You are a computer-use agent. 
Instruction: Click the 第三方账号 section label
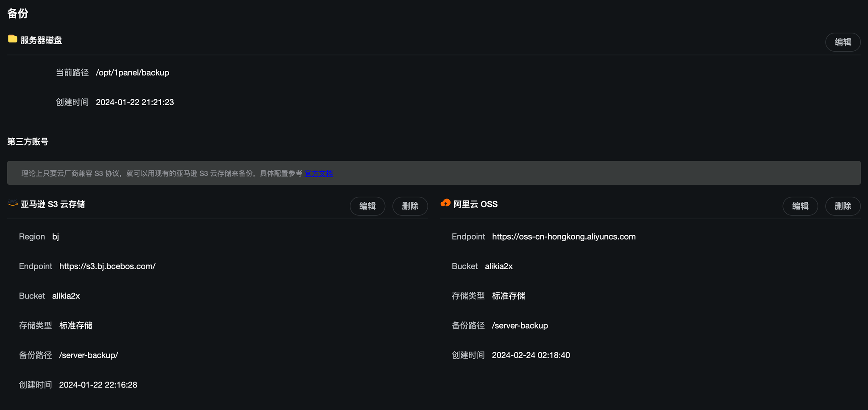coord(27,141)
